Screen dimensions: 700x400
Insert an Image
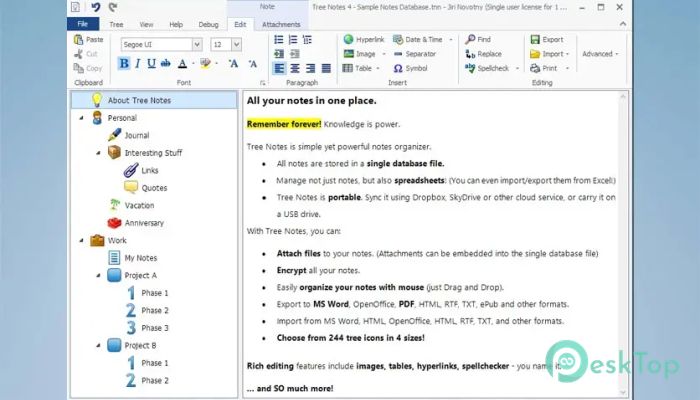359,54
